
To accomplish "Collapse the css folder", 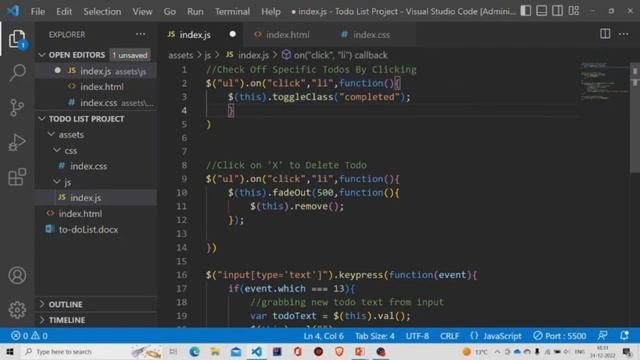I will (70, 151).
